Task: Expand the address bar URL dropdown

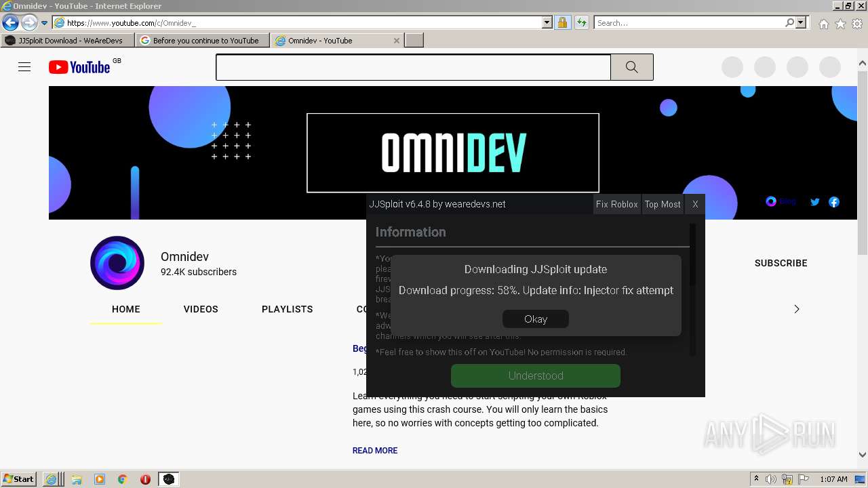Action: (x=547, y=23)
